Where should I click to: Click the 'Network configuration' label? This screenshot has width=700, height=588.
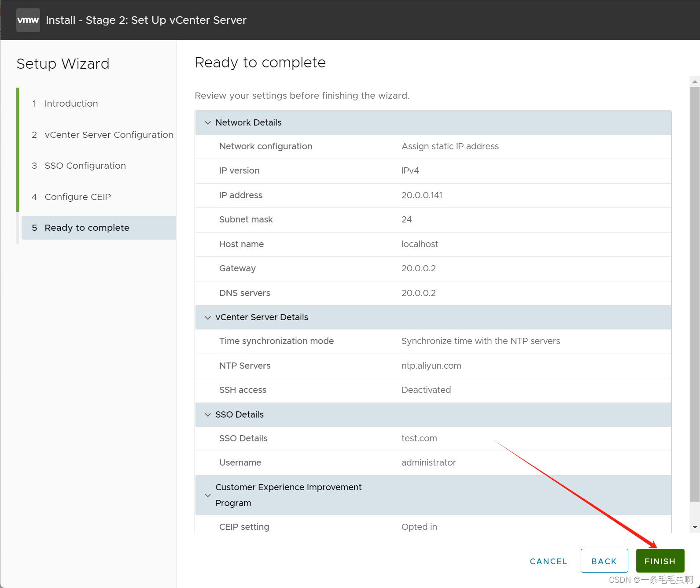point(265,146)
